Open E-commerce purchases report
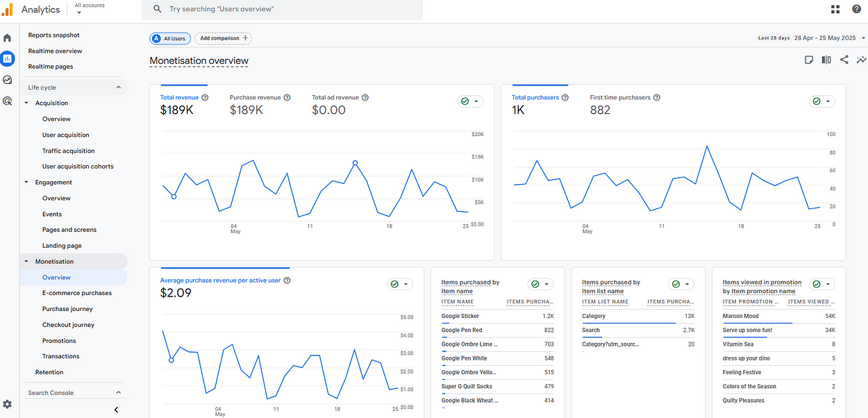868x418 pixels. tap(76, 293)
